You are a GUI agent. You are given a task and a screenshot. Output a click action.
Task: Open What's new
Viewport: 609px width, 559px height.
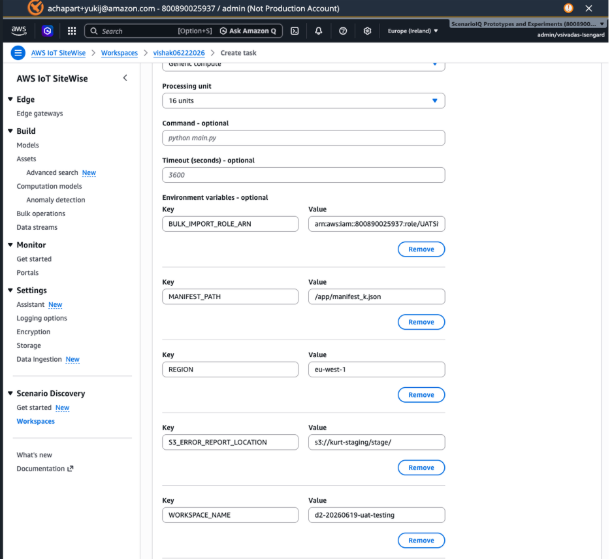click(34, 455)
